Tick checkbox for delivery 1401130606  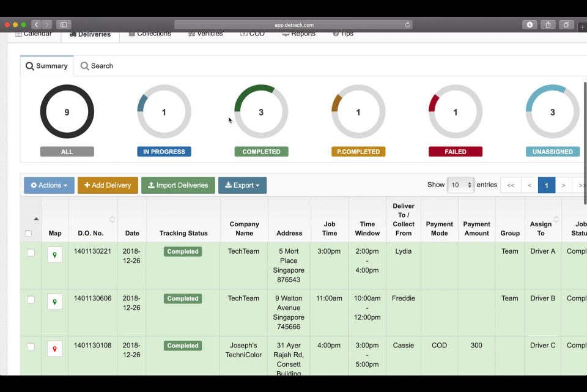31,300
